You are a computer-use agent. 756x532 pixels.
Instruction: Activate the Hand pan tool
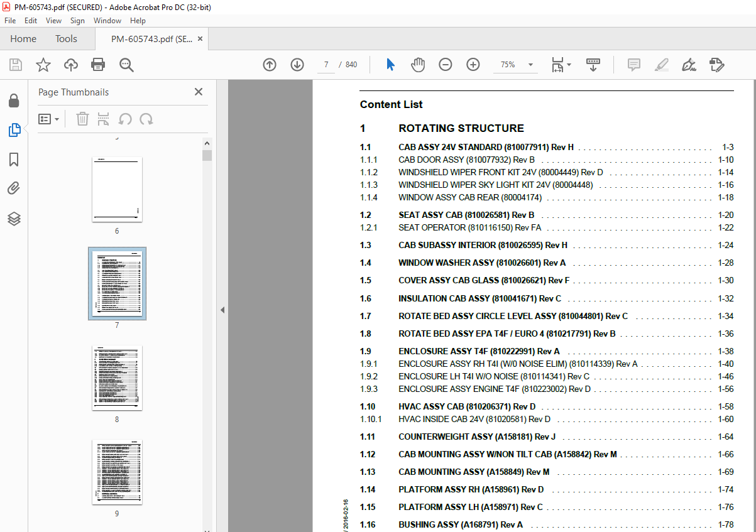click(418, 65)
